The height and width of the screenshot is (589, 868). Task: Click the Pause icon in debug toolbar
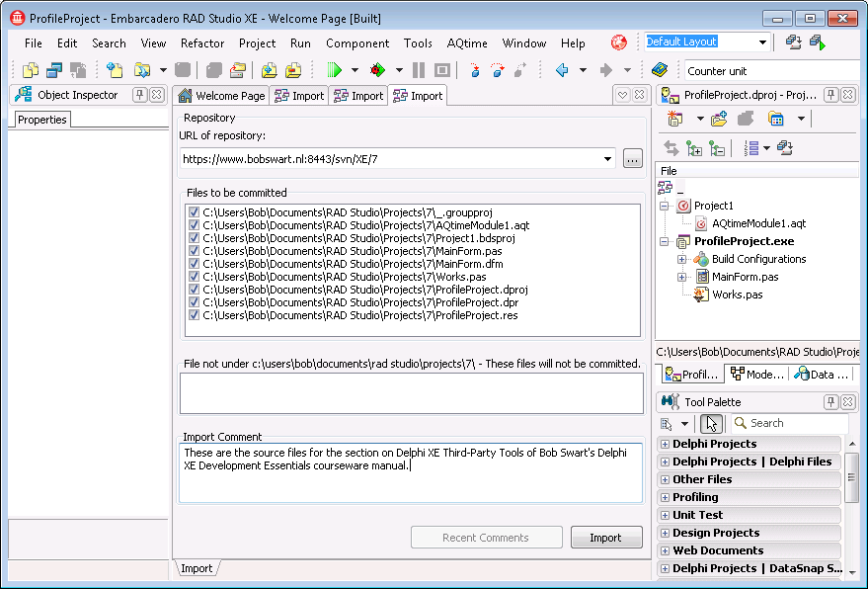pos(419,70)
